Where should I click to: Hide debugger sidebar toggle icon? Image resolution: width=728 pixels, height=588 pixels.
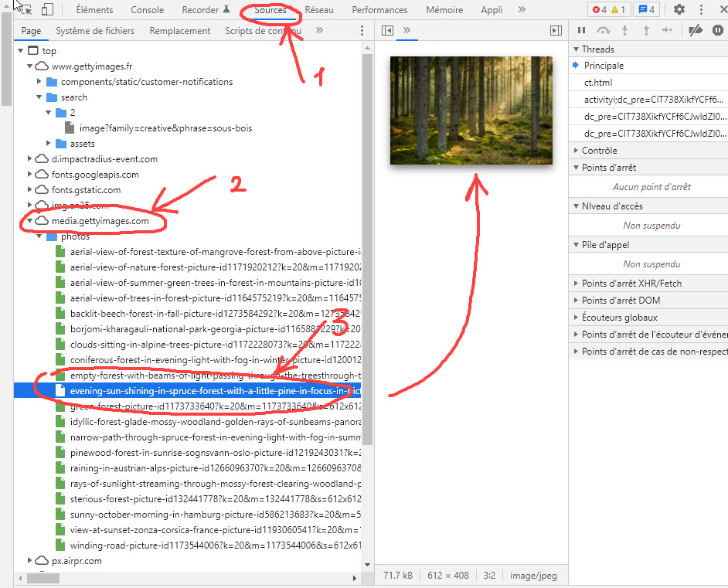pos(556,31)
